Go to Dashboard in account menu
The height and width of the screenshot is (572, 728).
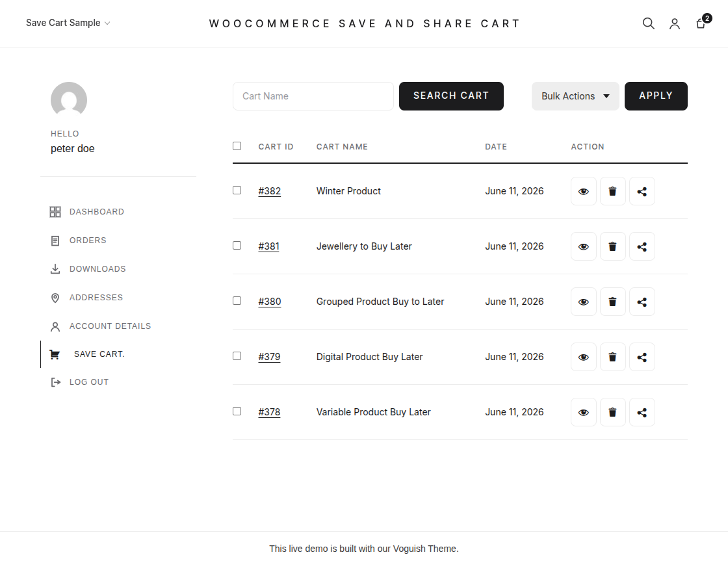[87, 212]
